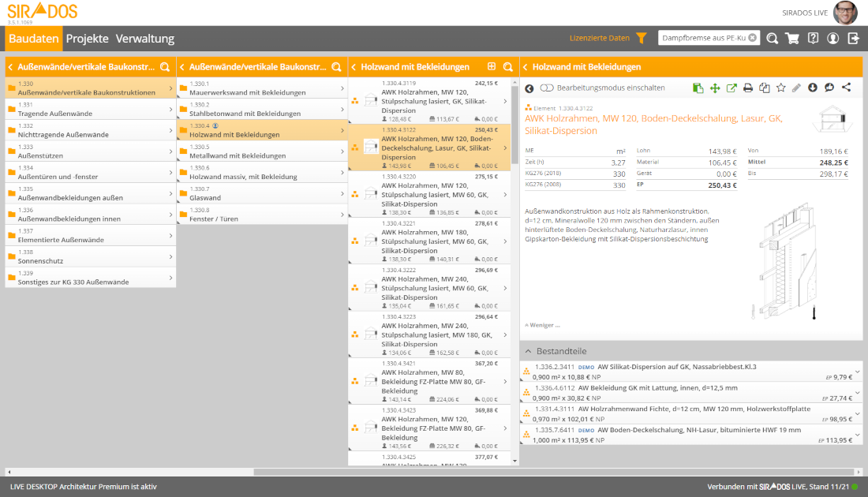Toggle Bearbeitungsmodus einschalten switch
The width and height of the screenshot is (868, 497).
547,88
